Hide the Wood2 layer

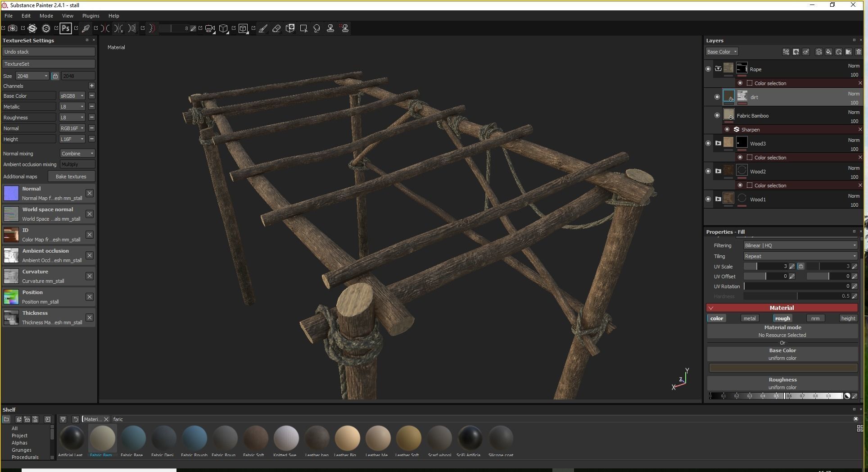[x=708, y=171]
